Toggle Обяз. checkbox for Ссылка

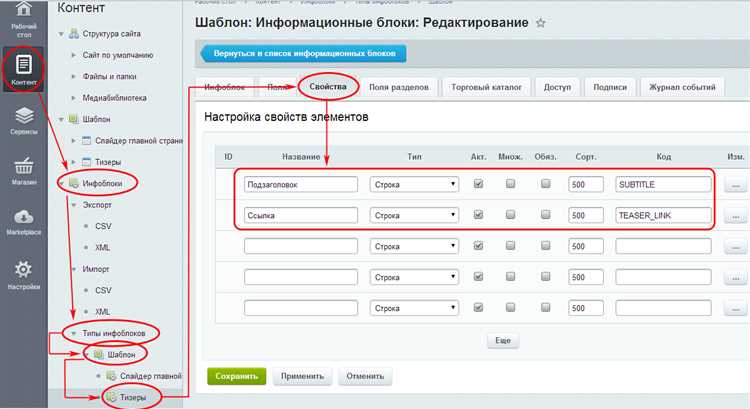[545, 215]
